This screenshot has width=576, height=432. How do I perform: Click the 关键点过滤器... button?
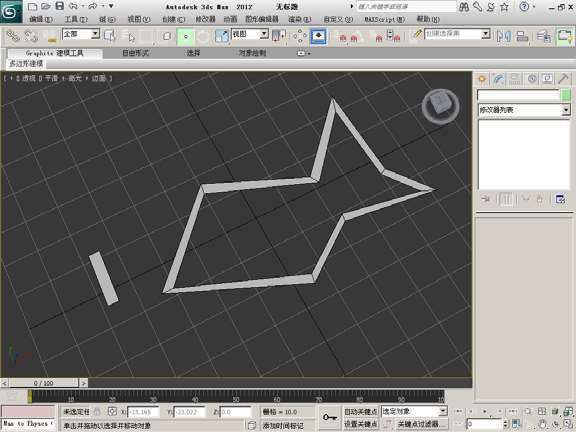[x=422, y=424]
